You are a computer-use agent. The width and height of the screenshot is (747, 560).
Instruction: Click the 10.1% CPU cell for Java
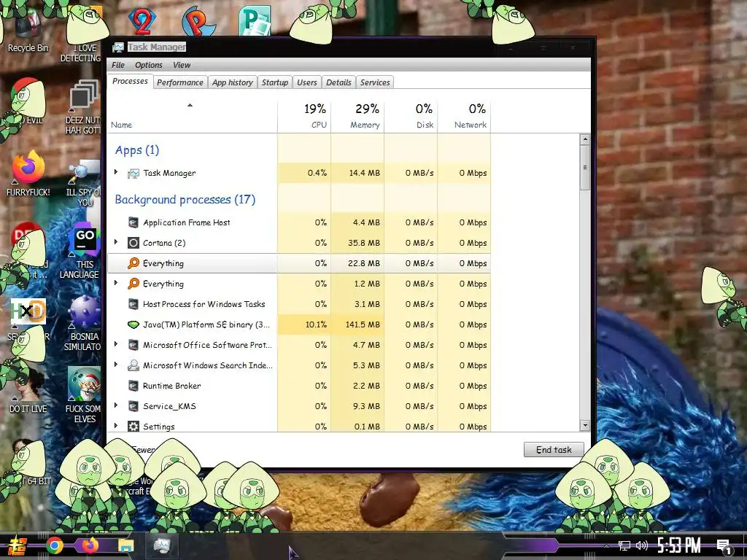pos(304,324)
